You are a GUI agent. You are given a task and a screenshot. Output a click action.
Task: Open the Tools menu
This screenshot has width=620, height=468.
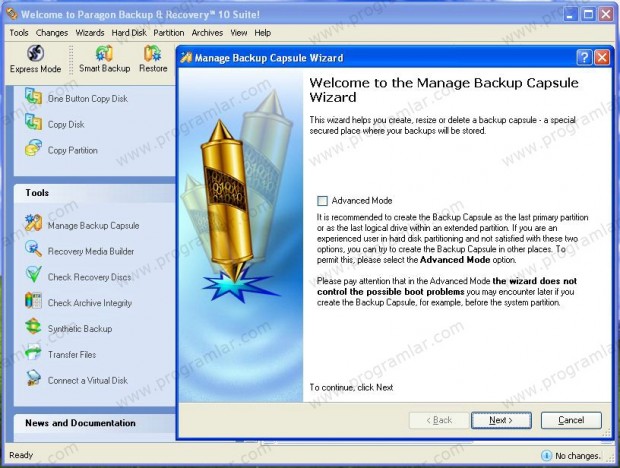pos(19,33)
